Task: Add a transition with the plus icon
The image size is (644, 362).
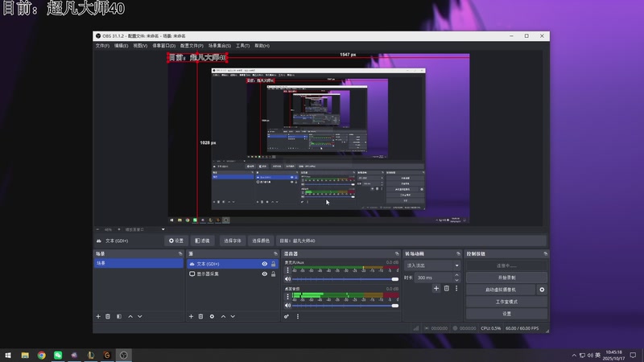Action: [x=436, y=289]
